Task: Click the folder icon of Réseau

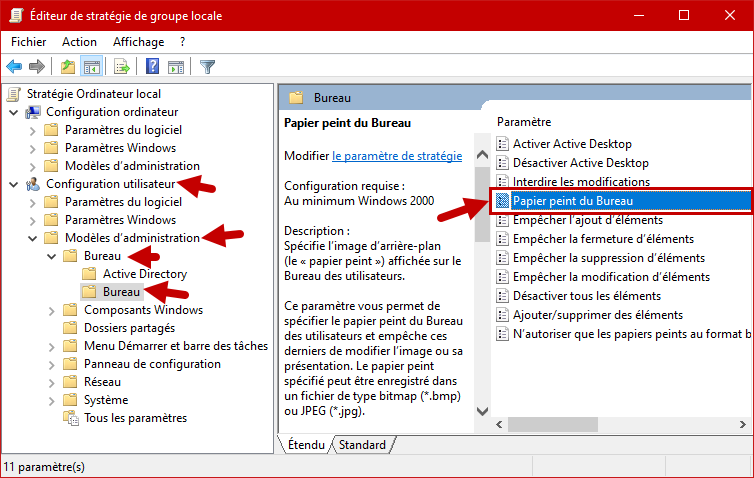Action: 70,382
